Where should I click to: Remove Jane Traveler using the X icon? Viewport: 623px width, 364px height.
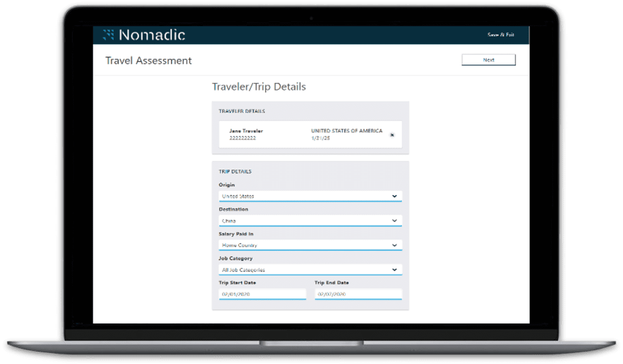tap(392, 135)
